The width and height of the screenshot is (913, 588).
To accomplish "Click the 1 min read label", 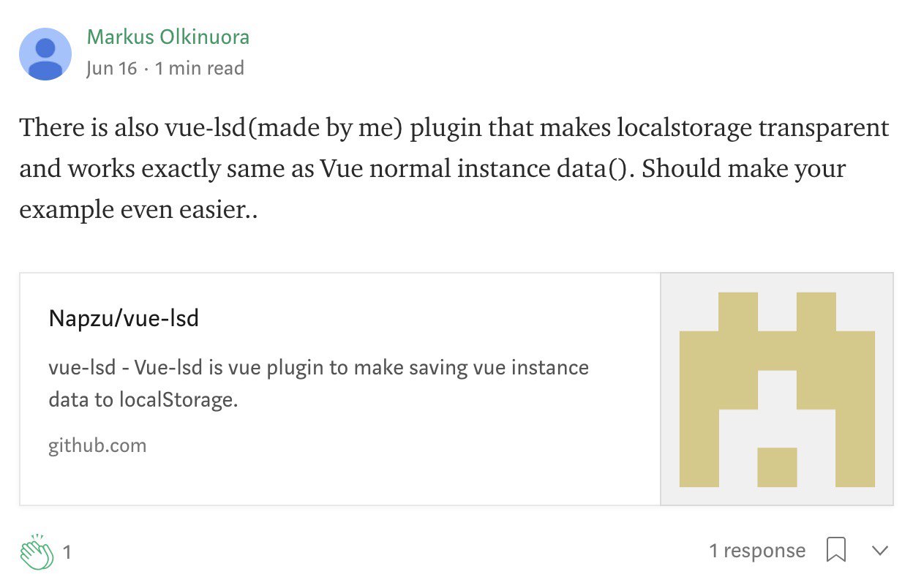I will [x=200, y=69].
